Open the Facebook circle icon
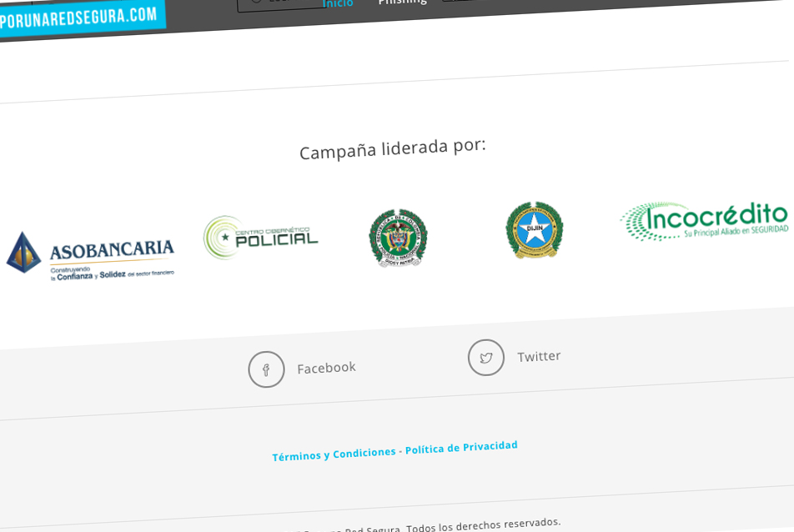The height and width of the screenshot is (532, 794). tap(266, 369)
